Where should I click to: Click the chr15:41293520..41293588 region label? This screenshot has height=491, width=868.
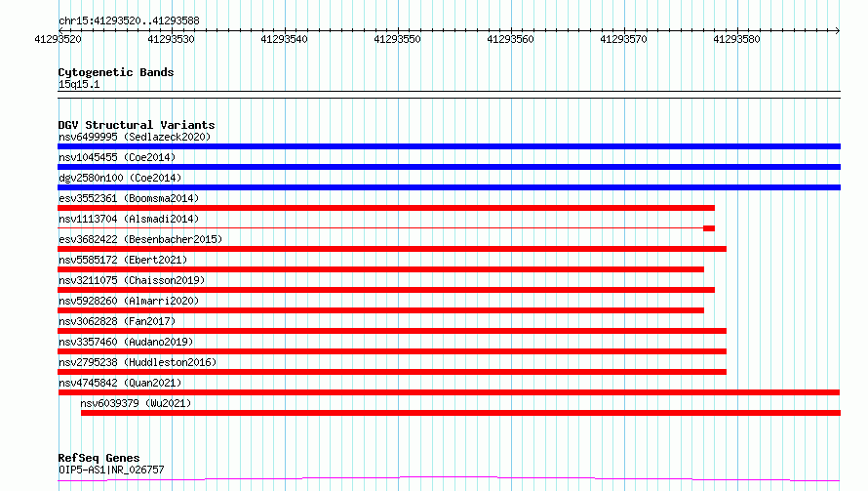[129, 20]
